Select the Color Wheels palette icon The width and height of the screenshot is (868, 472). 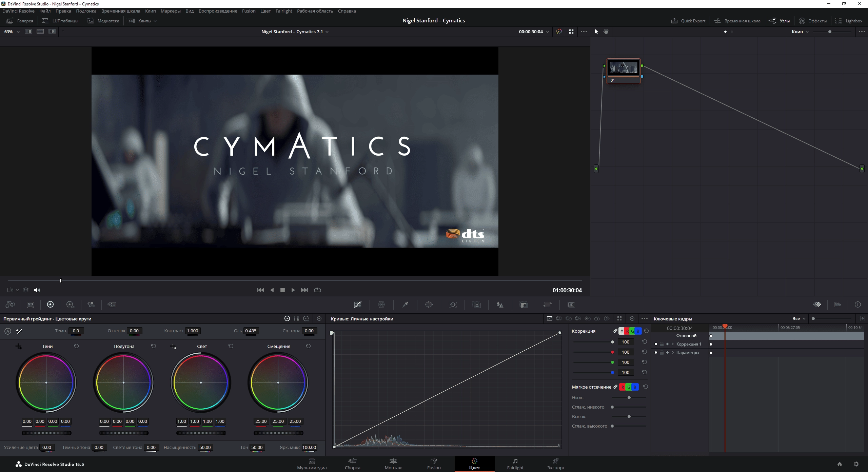click(x=51, y=304)
